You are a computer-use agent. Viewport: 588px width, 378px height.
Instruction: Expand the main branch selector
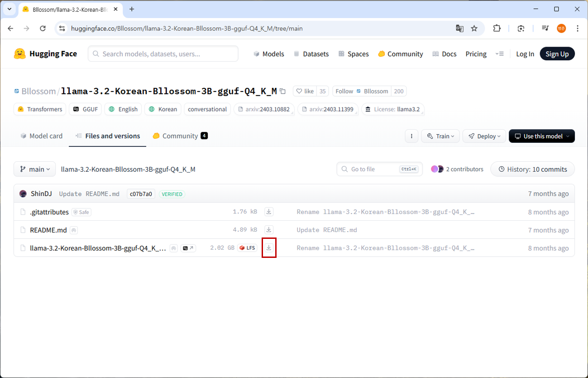click(x=34, y=169)
